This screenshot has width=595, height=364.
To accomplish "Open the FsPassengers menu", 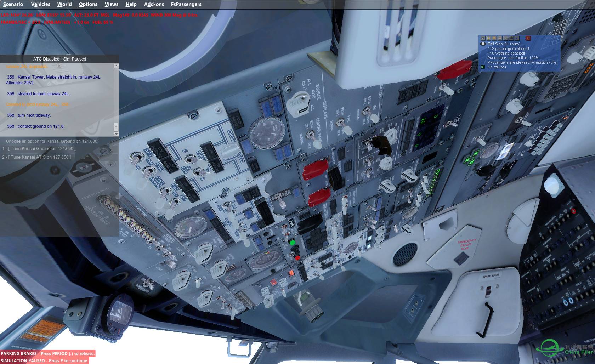I will tap(186, 4).
